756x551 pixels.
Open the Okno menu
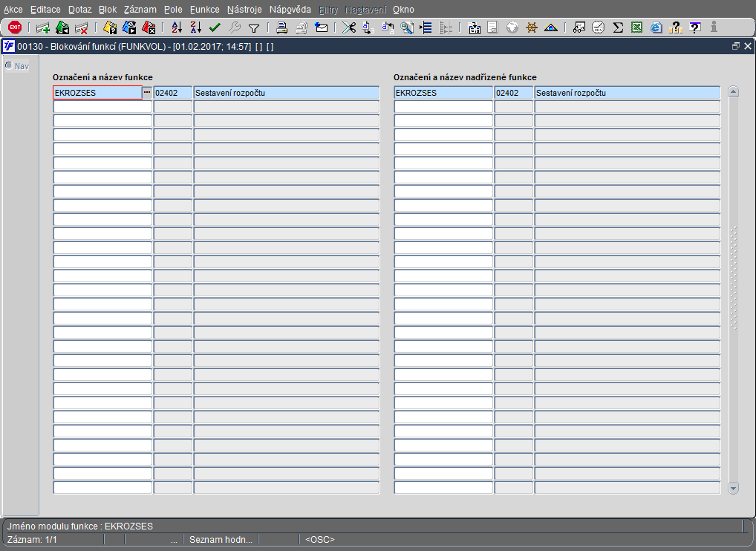tap(403, 10)
